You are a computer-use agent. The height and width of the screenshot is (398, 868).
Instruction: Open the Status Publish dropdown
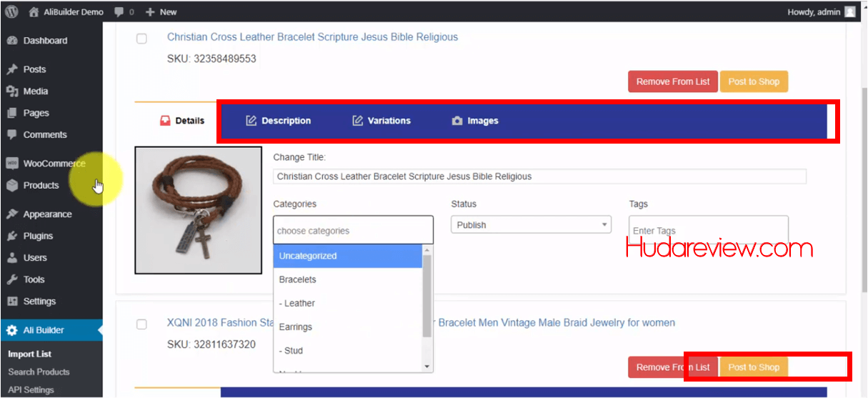point(531,224)
